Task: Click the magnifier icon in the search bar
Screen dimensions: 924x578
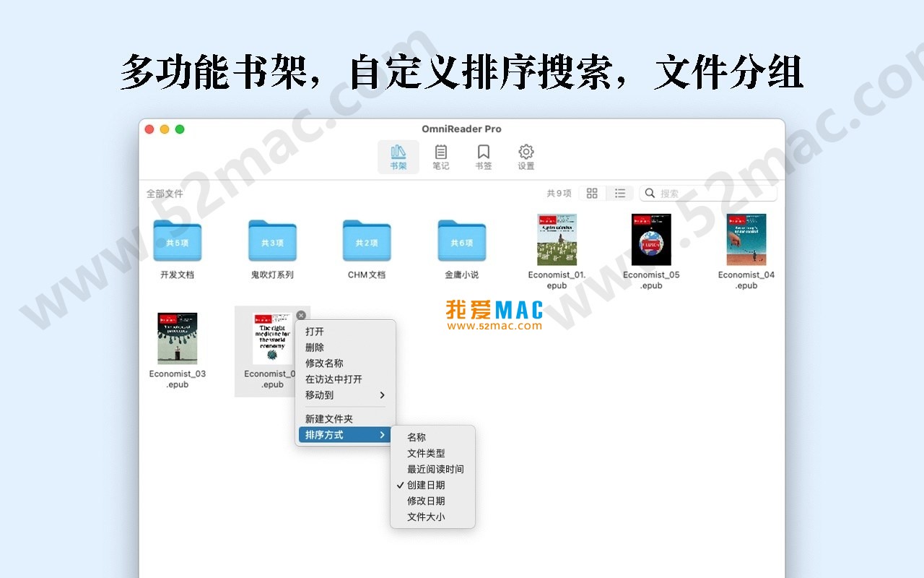Action: [x=649, y=193]
